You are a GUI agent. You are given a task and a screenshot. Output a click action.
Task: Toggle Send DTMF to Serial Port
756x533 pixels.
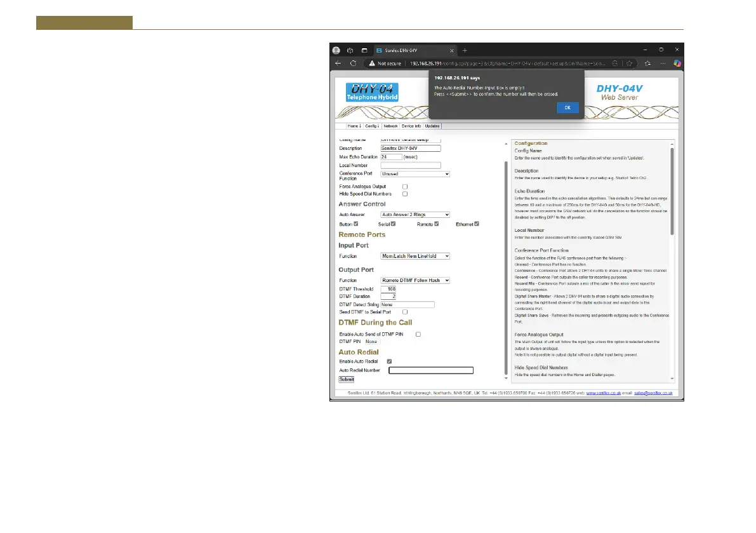tap(405, 312)
